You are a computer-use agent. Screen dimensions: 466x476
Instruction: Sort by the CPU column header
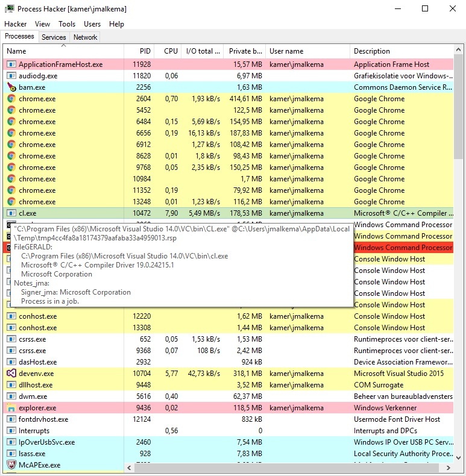tap(168, 51)
